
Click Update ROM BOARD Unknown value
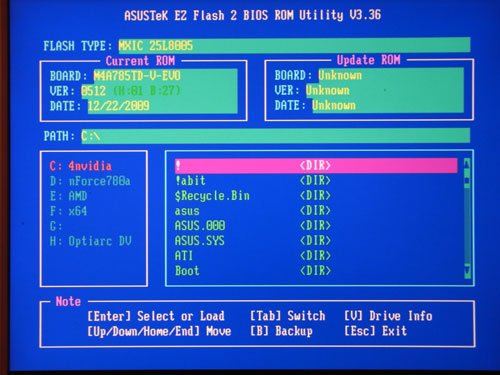(340, 75)
